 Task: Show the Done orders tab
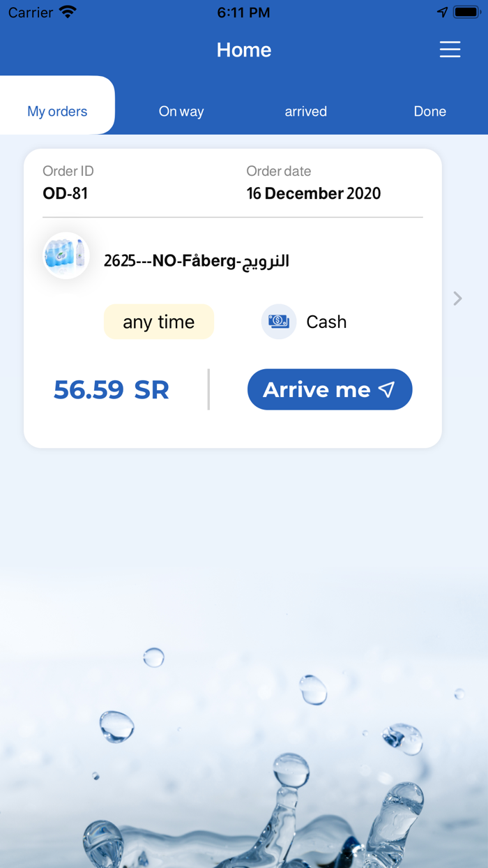429,111
